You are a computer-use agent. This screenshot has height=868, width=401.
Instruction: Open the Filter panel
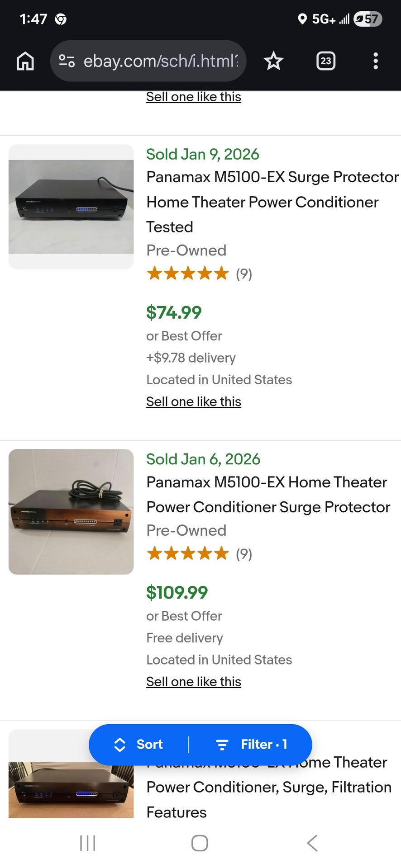point(252,745)
